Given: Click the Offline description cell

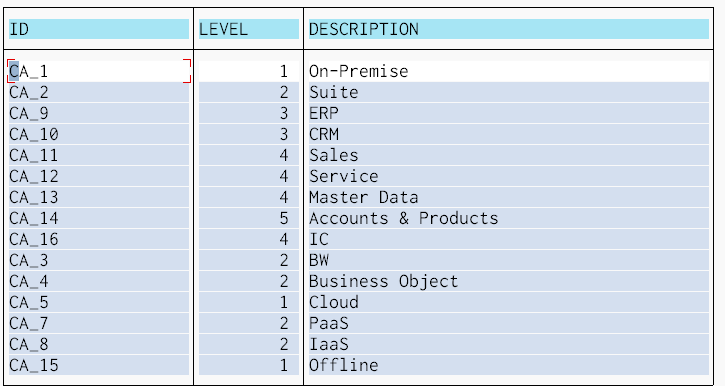Looking at the screenshot, I should (509, 366).
